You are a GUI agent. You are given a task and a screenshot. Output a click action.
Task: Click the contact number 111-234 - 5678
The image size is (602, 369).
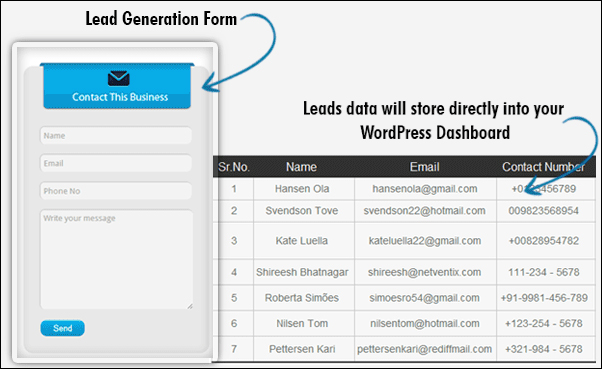click(544, 272)
